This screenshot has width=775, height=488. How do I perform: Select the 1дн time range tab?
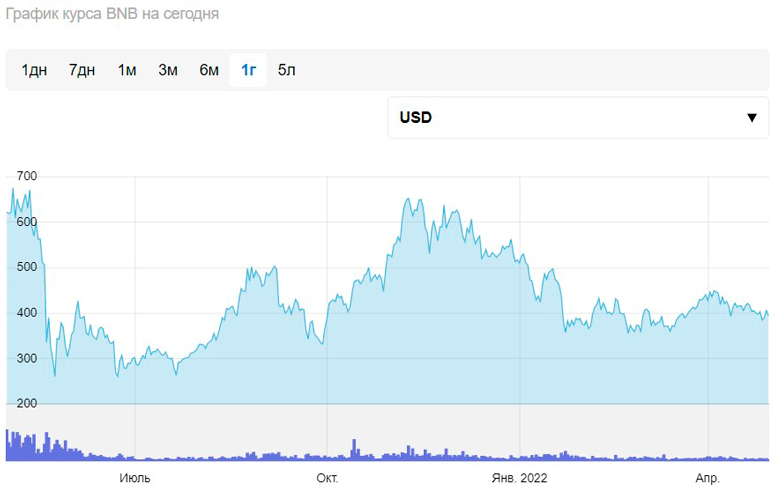pyautogui.click(x=34, y=70)
